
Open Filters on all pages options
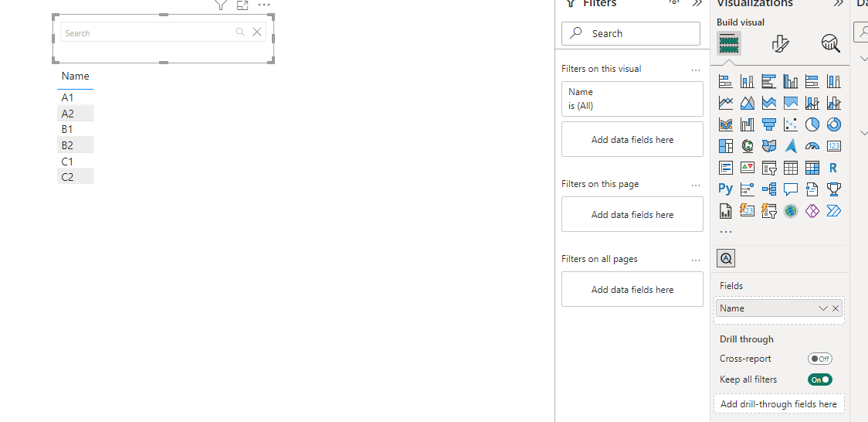pos(697,259)
